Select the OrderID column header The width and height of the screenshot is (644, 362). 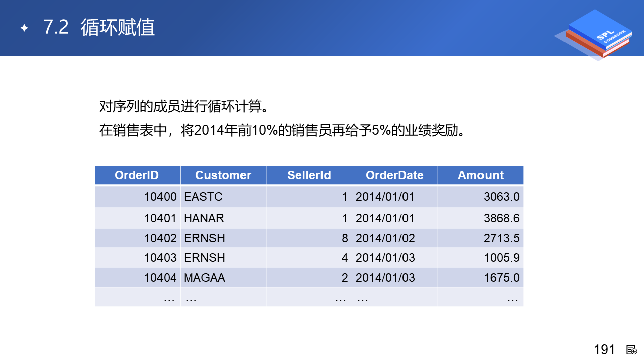(137, 175)
